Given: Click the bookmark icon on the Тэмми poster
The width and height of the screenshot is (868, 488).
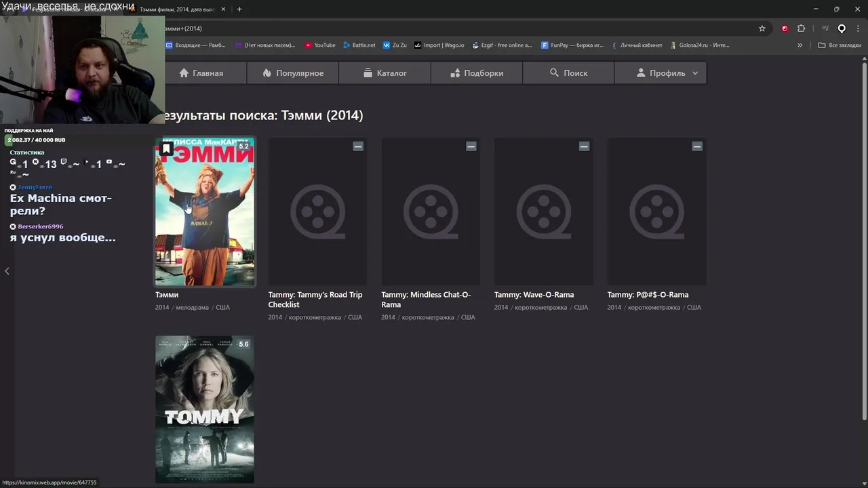Looking at the screenshot, I should click(x=166, y=148).
